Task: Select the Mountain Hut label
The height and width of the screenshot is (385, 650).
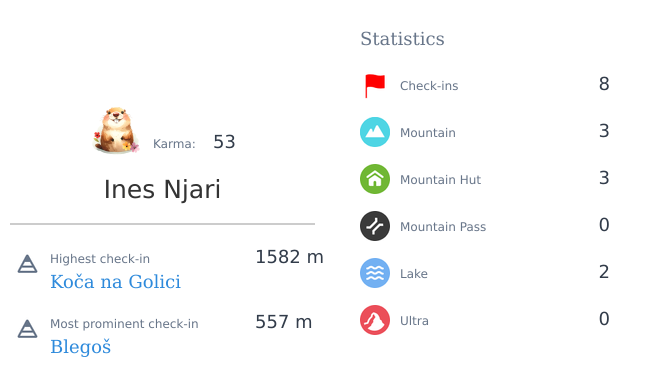Action: tap(440, 179)
